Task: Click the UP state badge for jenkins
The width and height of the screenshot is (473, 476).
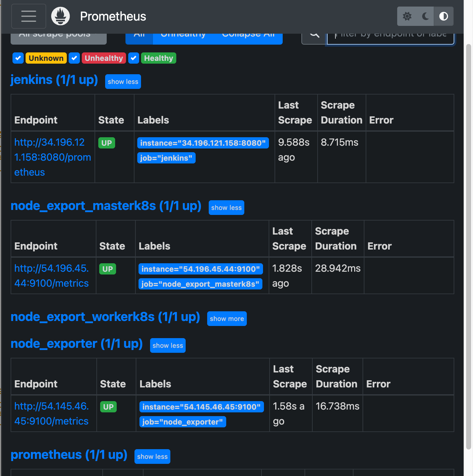Action: [106, 143]
